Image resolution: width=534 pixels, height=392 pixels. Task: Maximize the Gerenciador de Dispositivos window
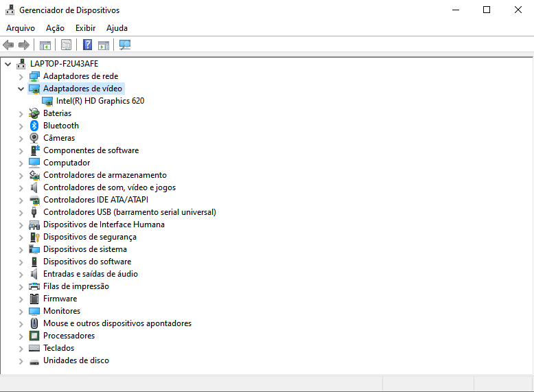[487, 10]
